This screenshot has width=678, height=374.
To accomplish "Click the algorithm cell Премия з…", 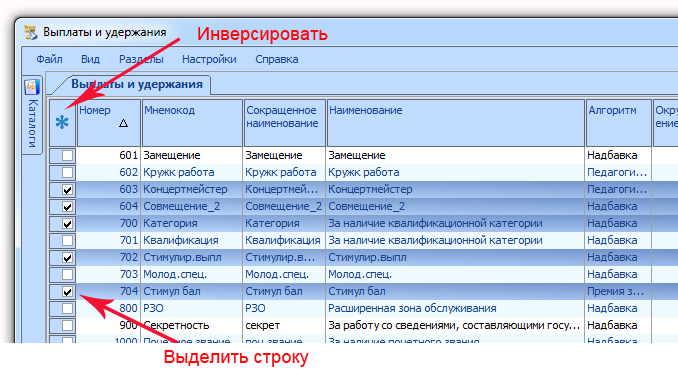I will [x=619, y=291].
